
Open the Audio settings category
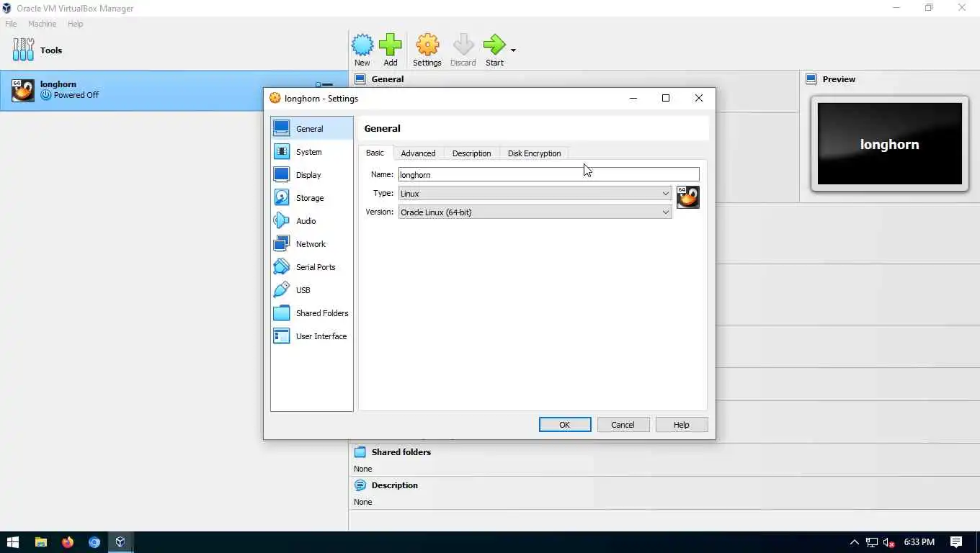click(x=312, y=221)
